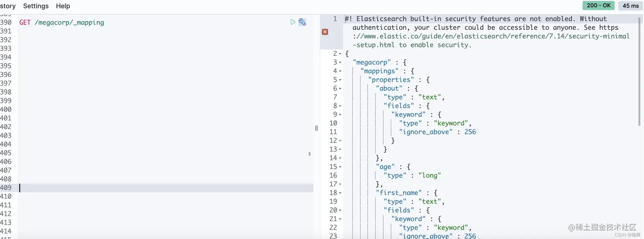Click the pane divider handle between editors
The height and width of the screenshot is (239, 644).
(x=316, y=128)
